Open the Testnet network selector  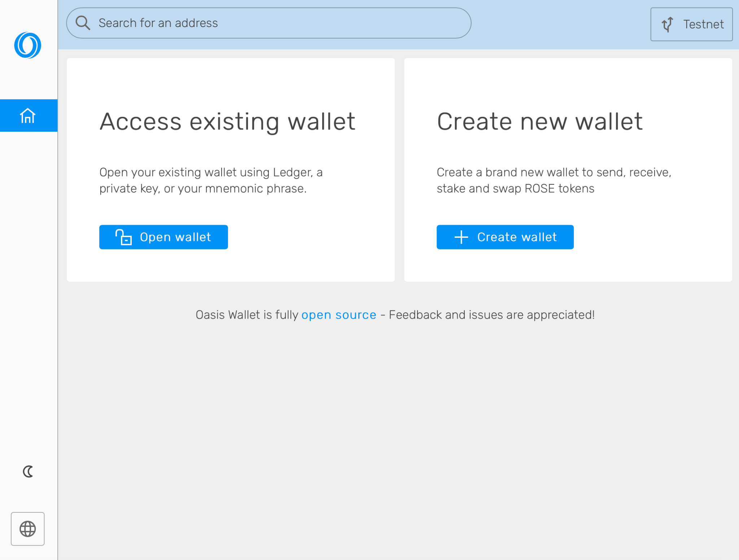691,24
